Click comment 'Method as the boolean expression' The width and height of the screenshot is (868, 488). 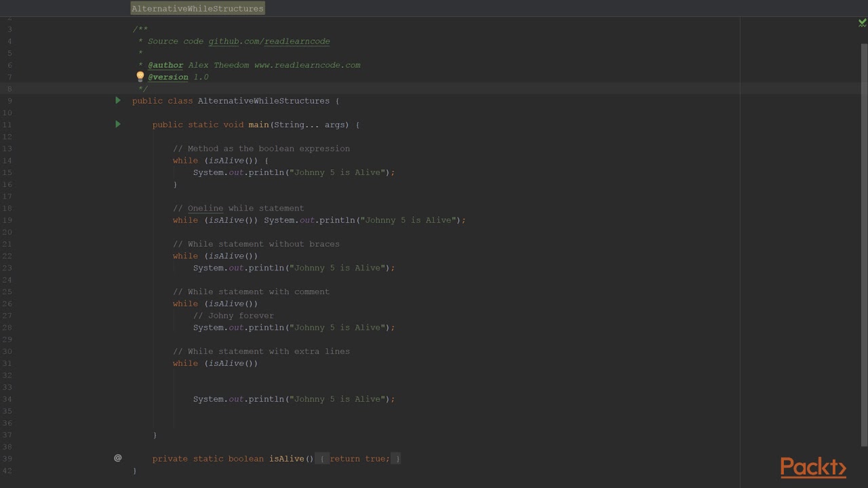tap(261, 148)
